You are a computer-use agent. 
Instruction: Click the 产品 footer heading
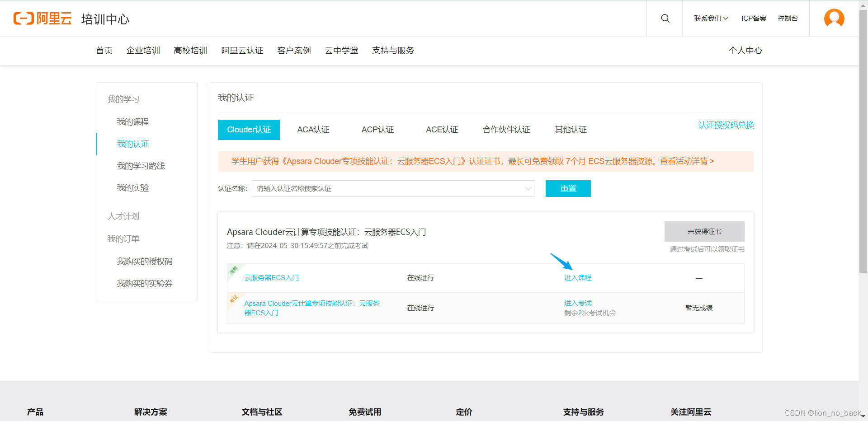[35, 412]
